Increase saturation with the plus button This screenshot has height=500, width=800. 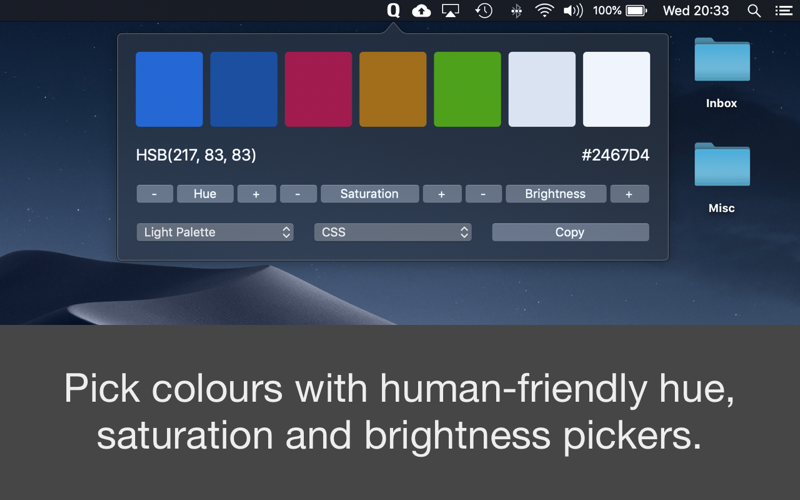point(442,194)
